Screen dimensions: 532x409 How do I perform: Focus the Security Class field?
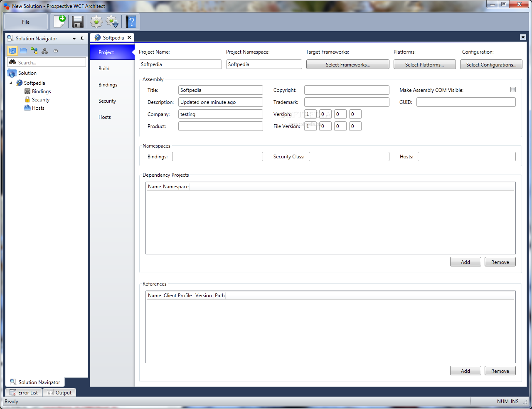tap(349, 157)
